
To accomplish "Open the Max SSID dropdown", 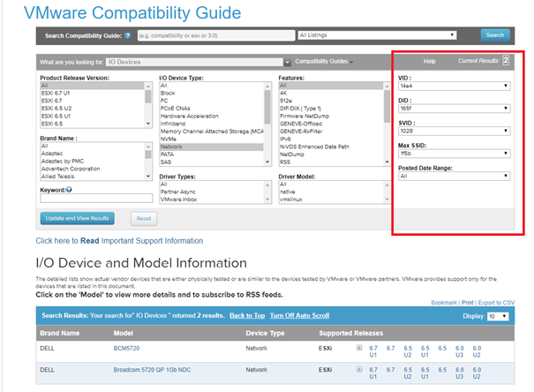I will click(x=454, y=154).
